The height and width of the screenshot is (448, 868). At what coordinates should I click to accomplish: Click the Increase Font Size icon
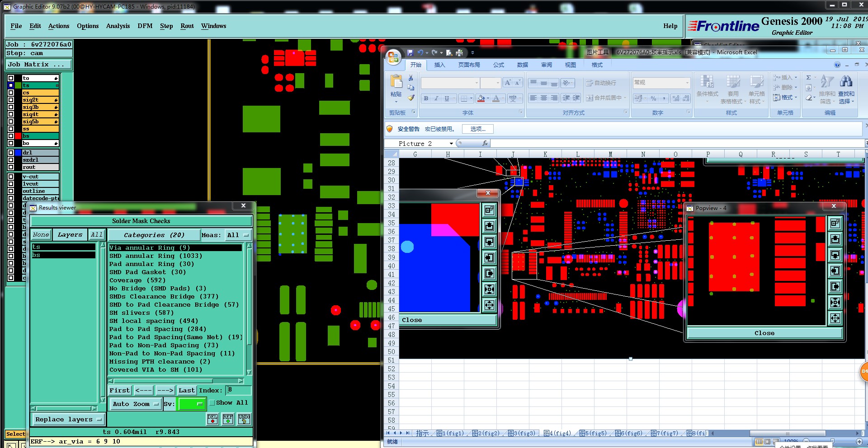click(x=508, y=83)
